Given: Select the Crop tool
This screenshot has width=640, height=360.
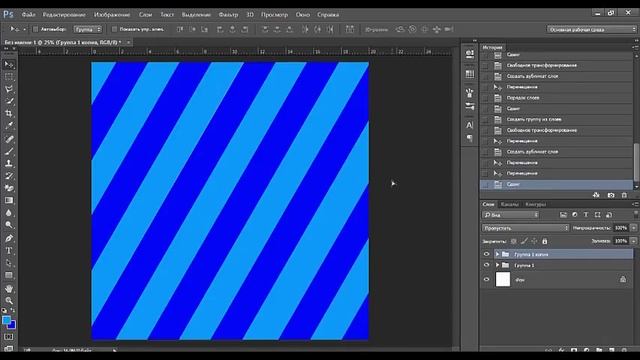Looking at the screenshot, I should pyautogui.click(x=9, y=113).
